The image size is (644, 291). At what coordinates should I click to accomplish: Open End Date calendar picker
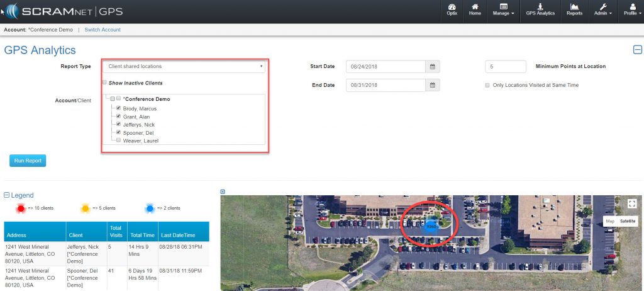[431, 85]
